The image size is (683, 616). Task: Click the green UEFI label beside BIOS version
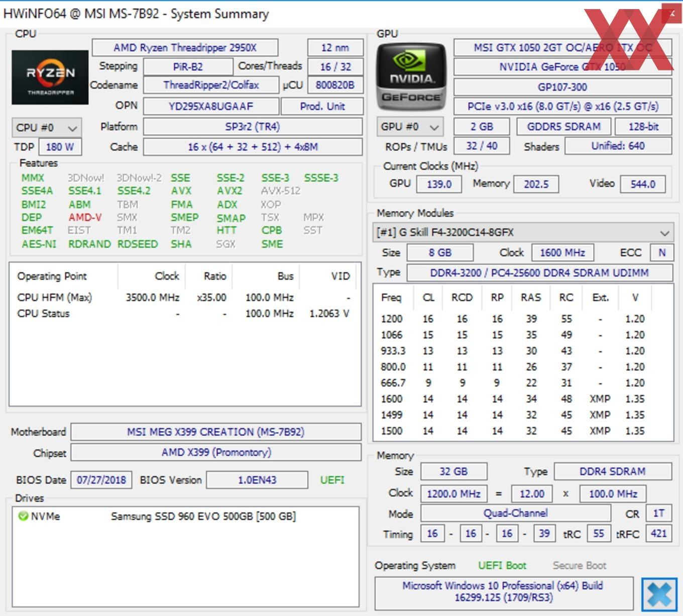[x=332, y=480]
